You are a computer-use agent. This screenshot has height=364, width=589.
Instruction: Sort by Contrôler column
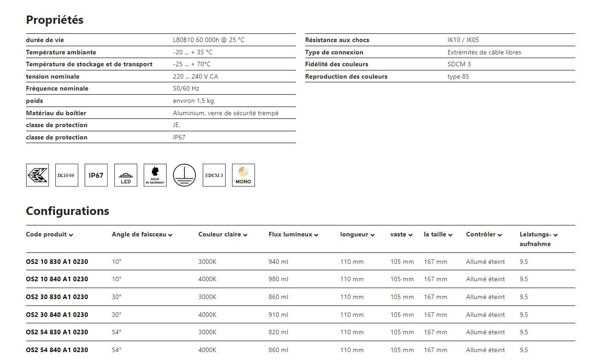[484, 235]
